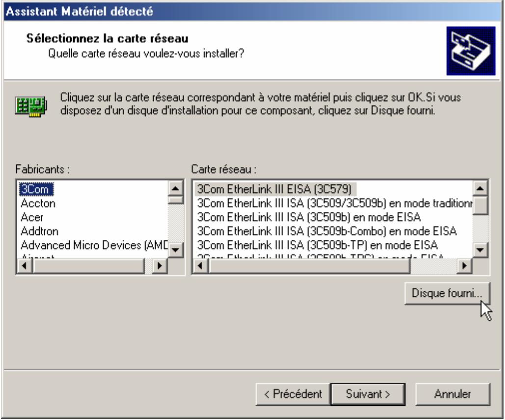Select 3Com EtherLink III EISA (3C579)

(x=275, y=189)
